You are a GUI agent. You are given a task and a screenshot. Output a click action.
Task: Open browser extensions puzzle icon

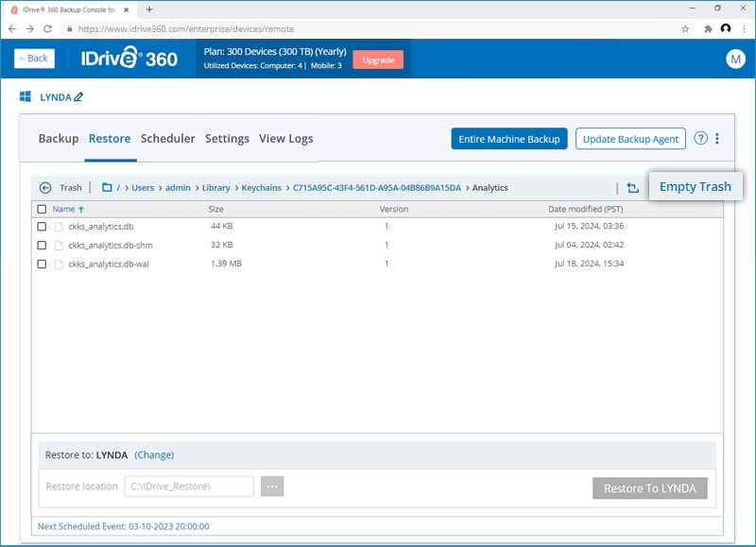pos(708,29)
